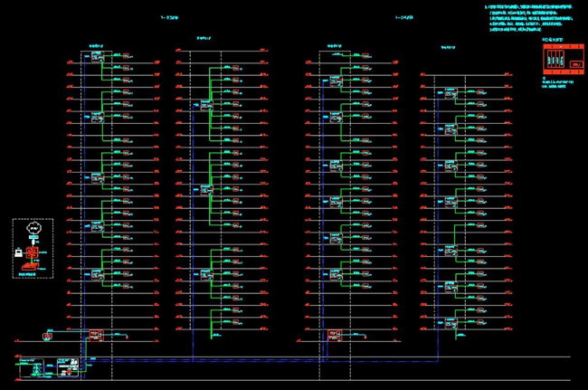
Task: Select the cyan notes text block at top right
Action: [530, 18]
